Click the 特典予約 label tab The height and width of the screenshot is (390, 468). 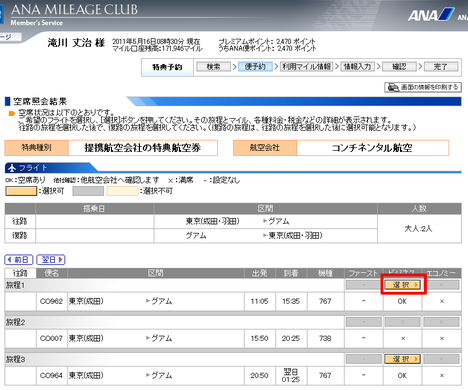[x=167, y=67]
